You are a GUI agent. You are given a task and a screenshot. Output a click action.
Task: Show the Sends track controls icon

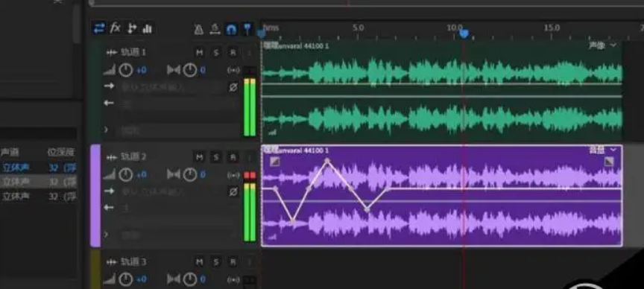132,28
